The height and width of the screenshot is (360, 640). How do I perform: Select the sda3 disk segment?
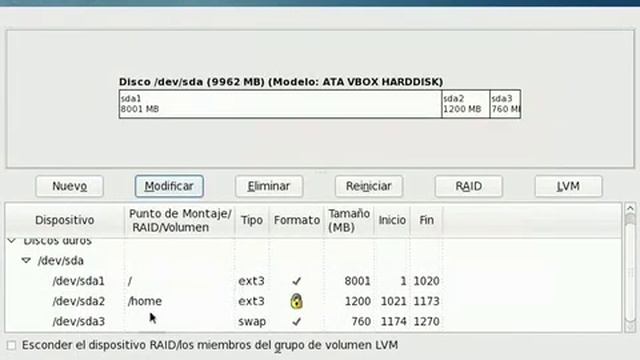(x=505, y=104)
